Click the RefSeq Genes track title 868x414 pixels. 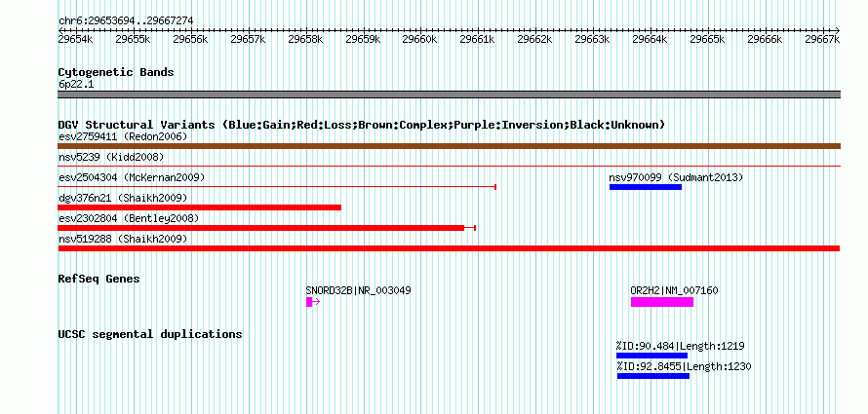point(99,279)
